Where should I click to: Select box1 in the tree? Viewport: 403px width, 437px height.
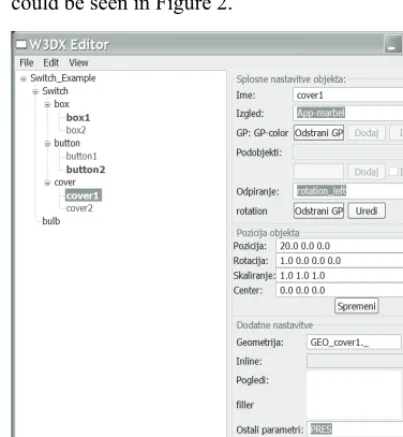point(78,118)
